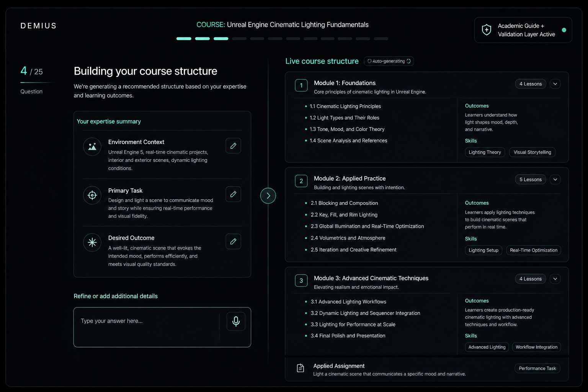Select the Lighting Setup skill tag
The image size is (588, 392).
click(483, 250)
